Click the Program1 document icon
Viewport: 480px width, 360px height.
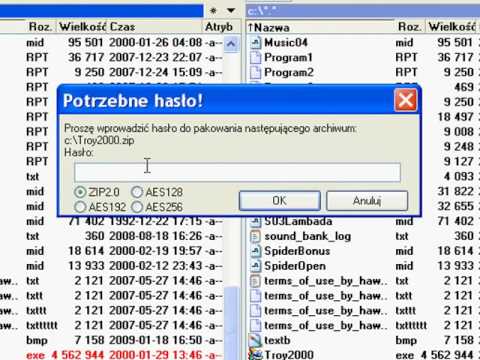coord(255,58)
